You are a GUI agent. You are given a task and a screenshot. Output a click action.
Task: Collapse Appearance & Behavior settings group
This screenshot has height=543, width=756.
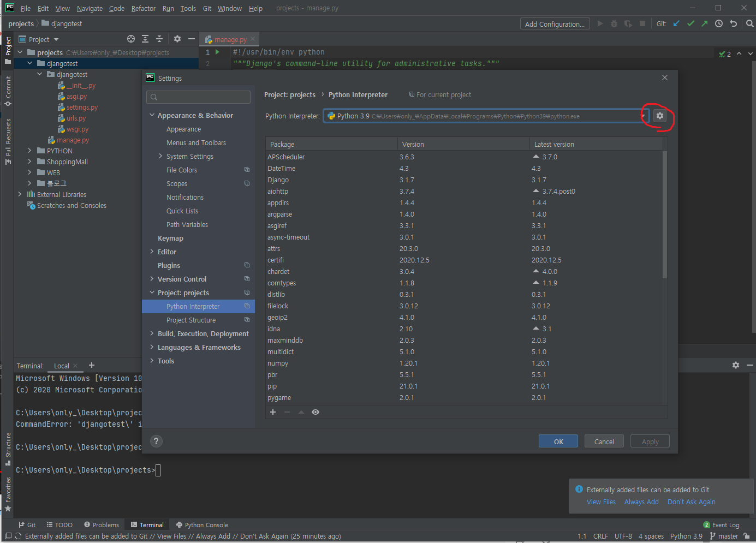(x=152, y=115)
